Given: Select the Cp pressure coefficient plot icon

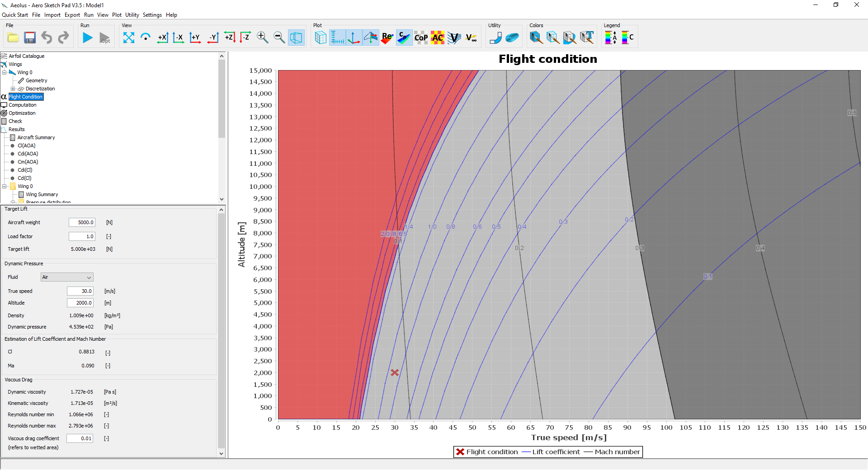Looking at the screenshot, I should 404,38.
